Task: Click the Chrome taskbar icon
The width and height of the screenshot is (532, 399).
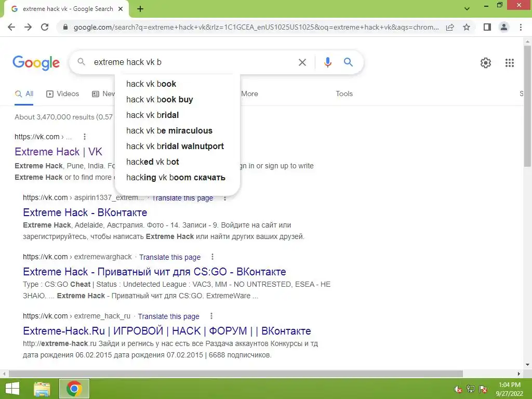Action: (74, 389)
